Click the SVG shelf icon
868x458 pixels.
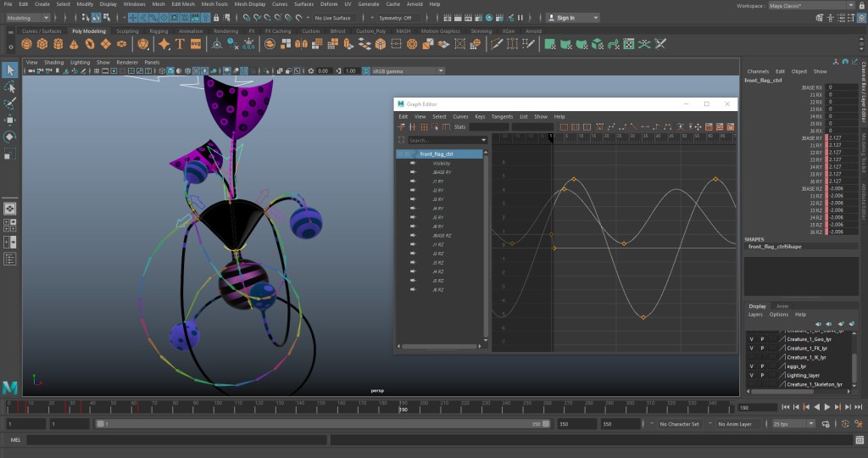[196, 44]
